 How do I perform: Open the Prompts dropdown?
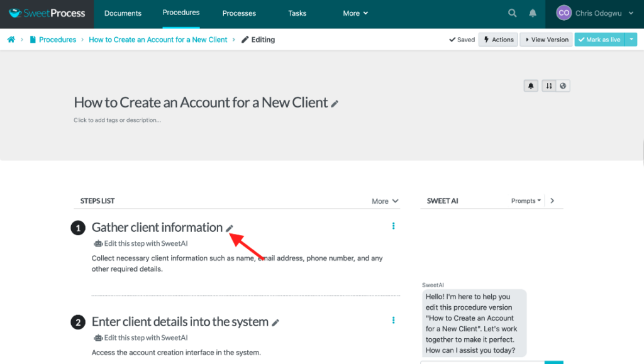click(526, 201)
